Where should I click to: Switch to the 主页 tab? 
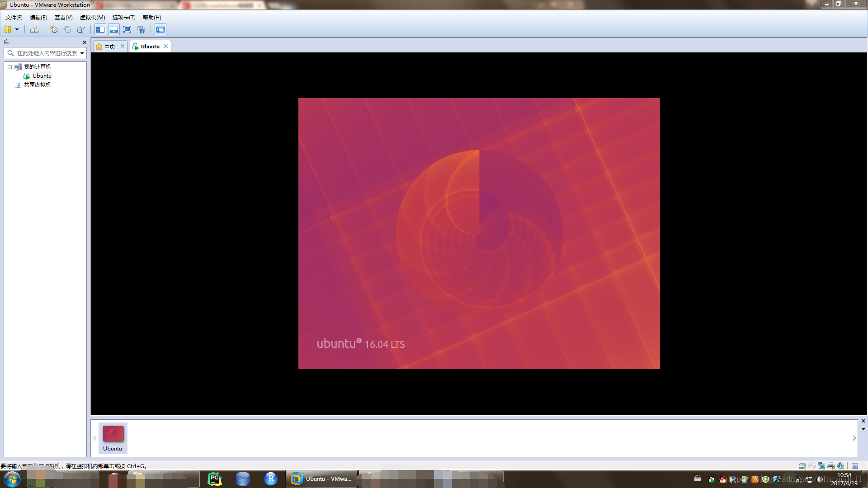click(110, 47)
